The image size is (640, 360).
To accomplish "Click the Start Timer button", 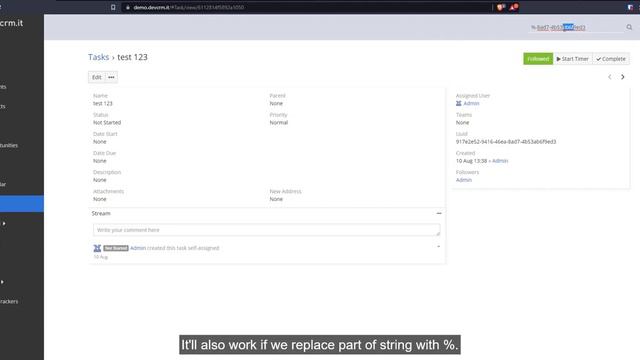I will click(x=573, y=59).
